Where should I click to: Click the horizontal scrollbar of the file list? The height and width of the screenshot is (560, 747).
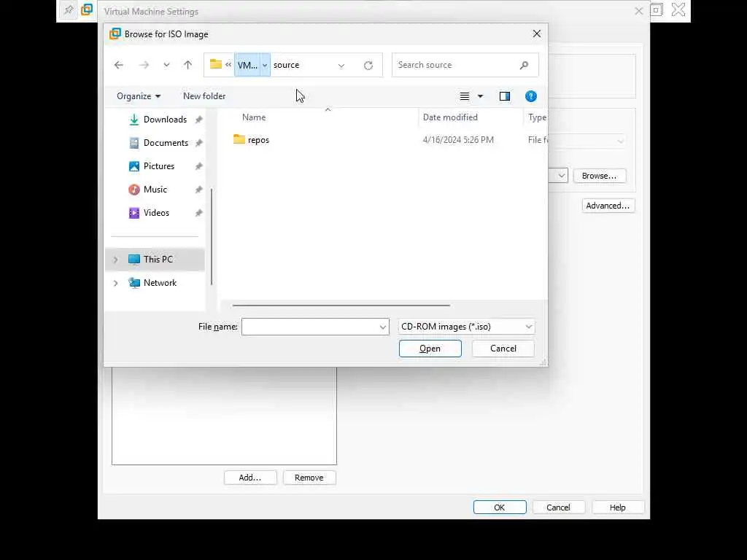[x=341, y=306]
